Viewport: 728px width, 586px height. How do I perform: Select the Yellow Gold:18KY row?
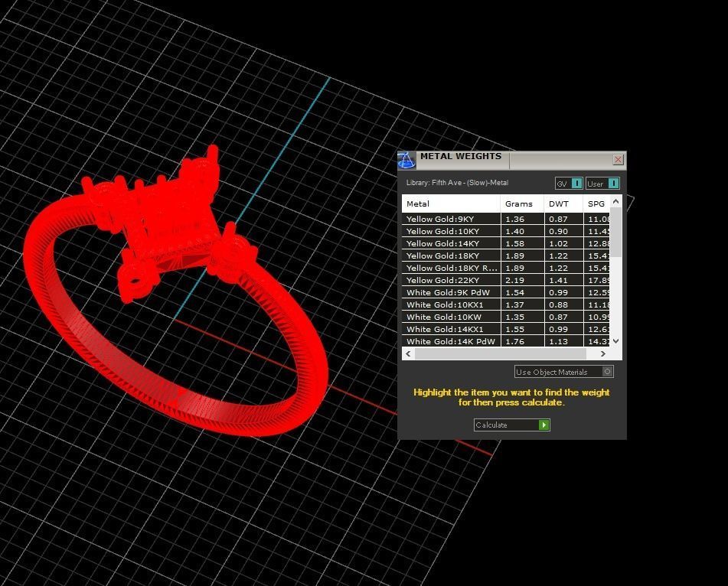tap(505, 256)
